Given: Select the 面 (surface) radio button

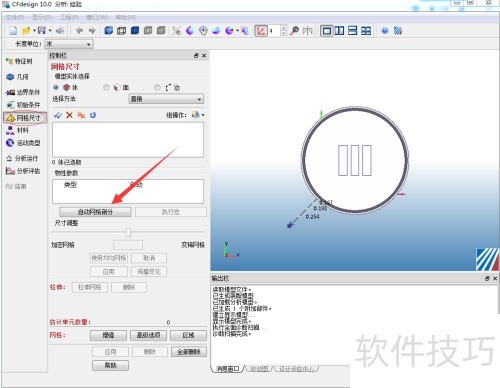Looking at the screenshot, I should click(106, 87).
